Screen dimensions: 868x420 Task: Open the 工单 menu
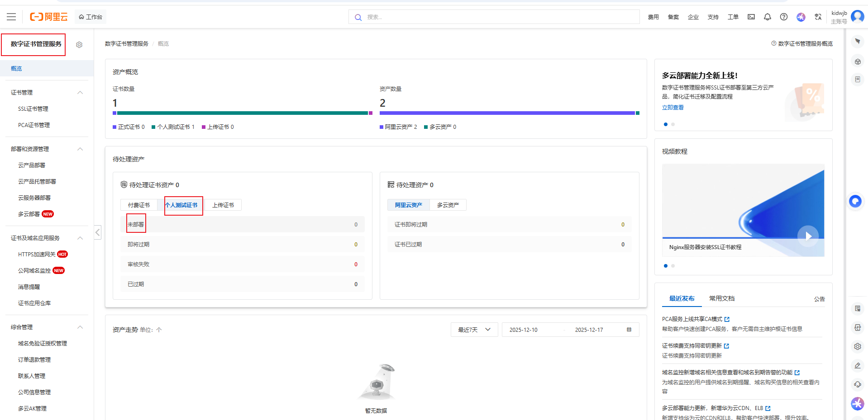733,17
